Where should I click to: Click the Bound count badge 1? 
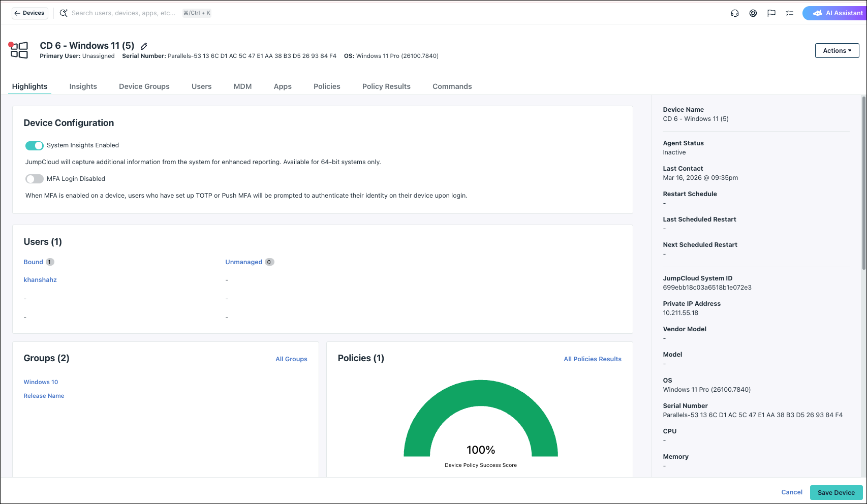[49, 262]
